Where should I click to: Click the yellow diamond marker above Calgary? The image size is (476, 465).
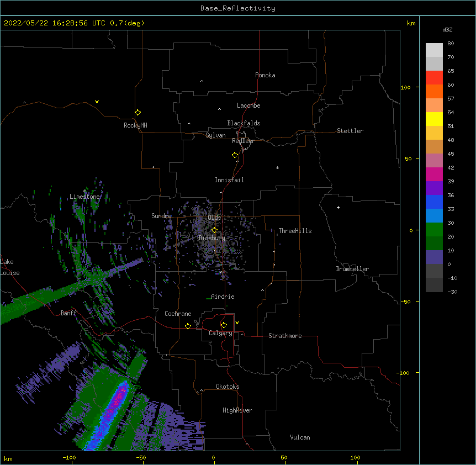point(224,325)
